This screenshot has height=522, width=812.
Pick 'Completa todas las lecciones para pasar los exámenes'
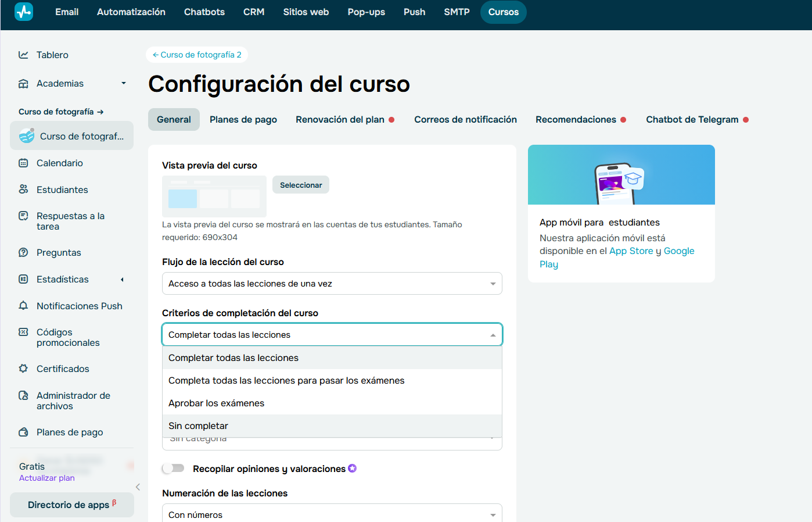point(332,381)
